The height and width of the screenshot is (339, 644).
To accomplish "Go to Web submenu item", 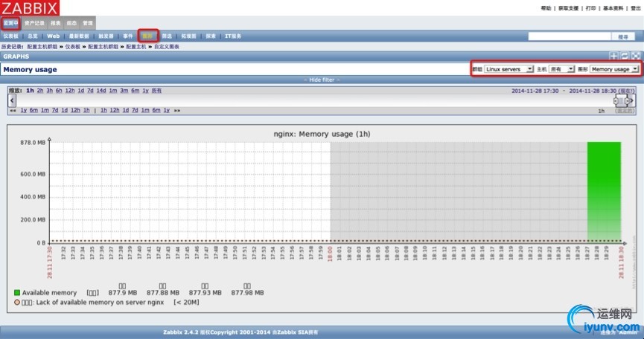I will click(x=54, y=36).
